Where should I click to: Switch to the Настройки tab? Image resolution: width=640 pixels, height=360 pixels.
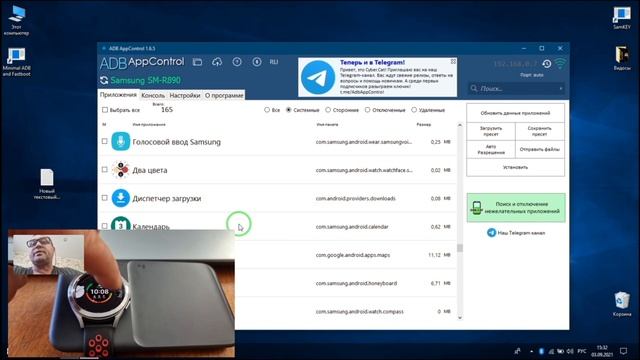tap(185, 95)
